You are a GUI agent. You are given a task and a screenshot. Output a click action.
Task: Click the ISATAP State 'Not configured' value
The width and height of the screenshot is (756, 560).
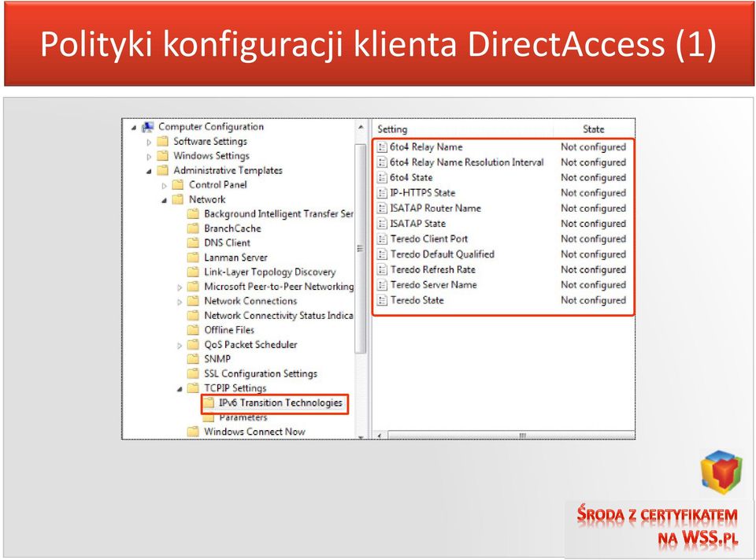[594, 224]
